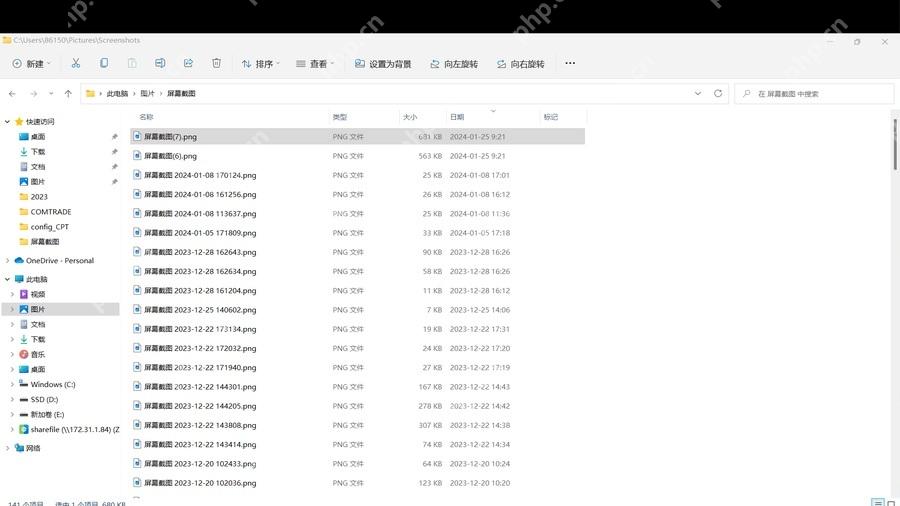
Task: Click PNG icon of 屏幕截图 2023-12-22 173134.png
Action: tap(137, 329)
